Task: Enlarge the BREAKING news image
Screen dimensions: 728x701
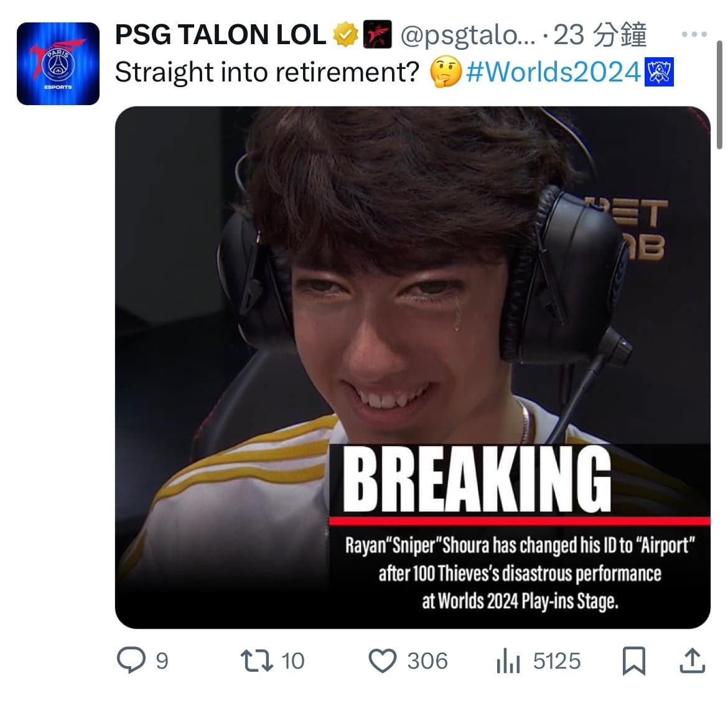Action: pyautogui.click(x=413, y=368)
